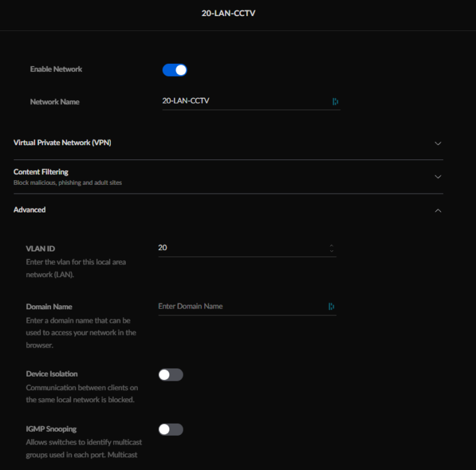This screenshot has width=476, height=470.
Task: Click the VLAN ID decrement down arrow
Action: [x=331, y=251]
